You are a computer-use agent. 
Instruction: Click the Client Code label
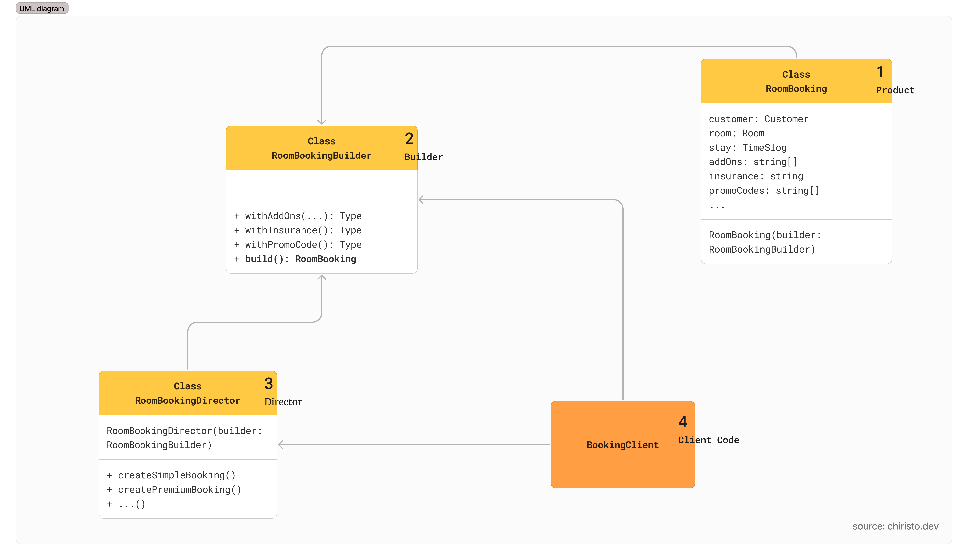(x=708, y=440)
